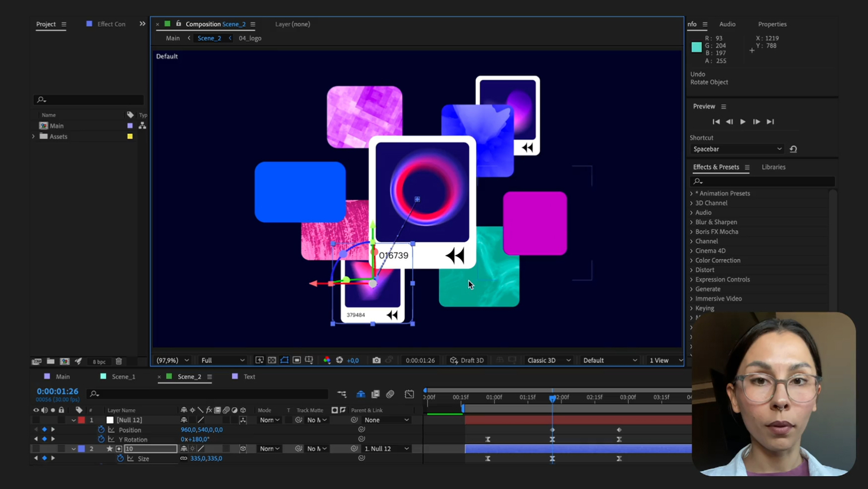Open the Libraries panel tab

coord(773,167)
